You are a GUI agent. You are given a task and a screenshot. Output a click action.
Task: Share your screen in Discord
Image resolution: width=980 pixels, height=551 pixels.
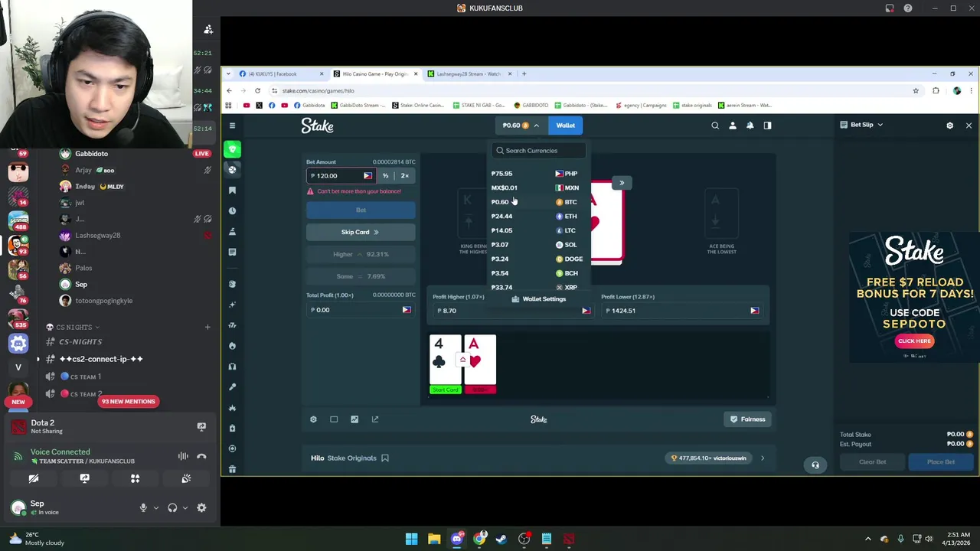coord(84,479)
